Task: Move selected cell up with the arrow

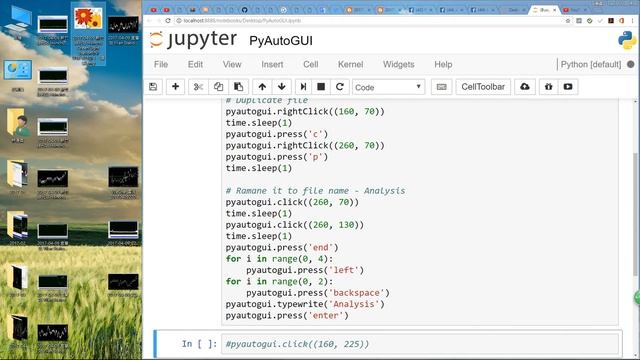Action: pos(262,87)
